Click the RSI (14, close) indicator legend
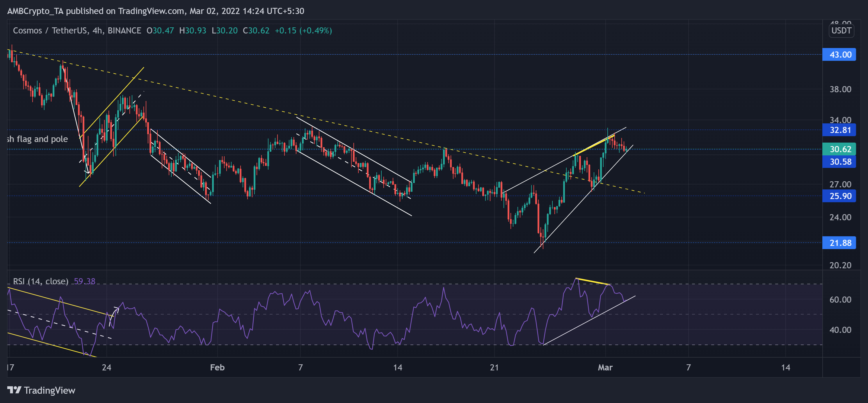 point(40,281)
